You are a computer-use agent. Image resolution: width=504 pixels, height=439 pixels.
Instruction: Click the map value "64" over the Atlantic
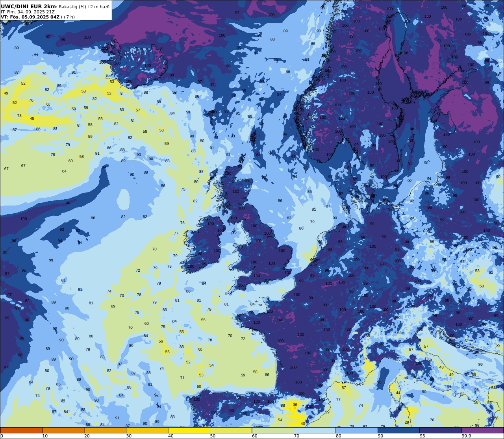click(x=64, y=171)
